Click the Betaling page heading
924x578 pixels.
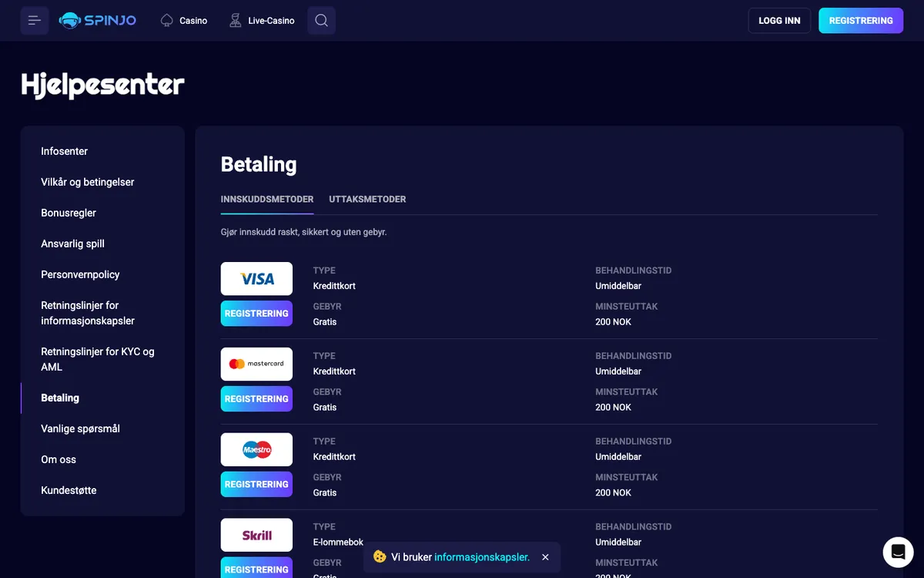[x=259, y=164]
